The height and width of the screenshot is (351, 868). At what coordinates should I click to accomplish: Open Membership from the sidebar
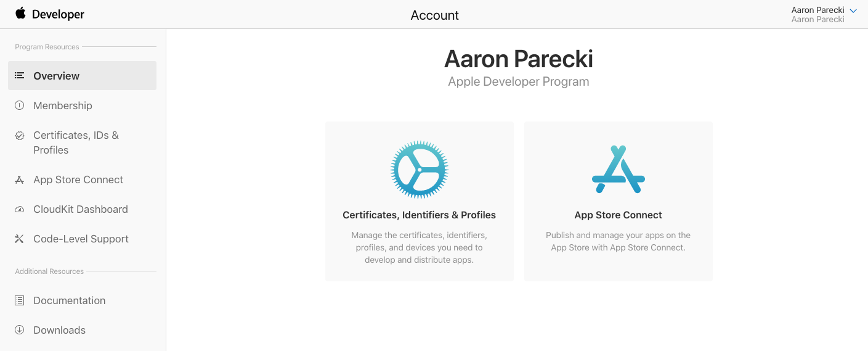(63, 105)
